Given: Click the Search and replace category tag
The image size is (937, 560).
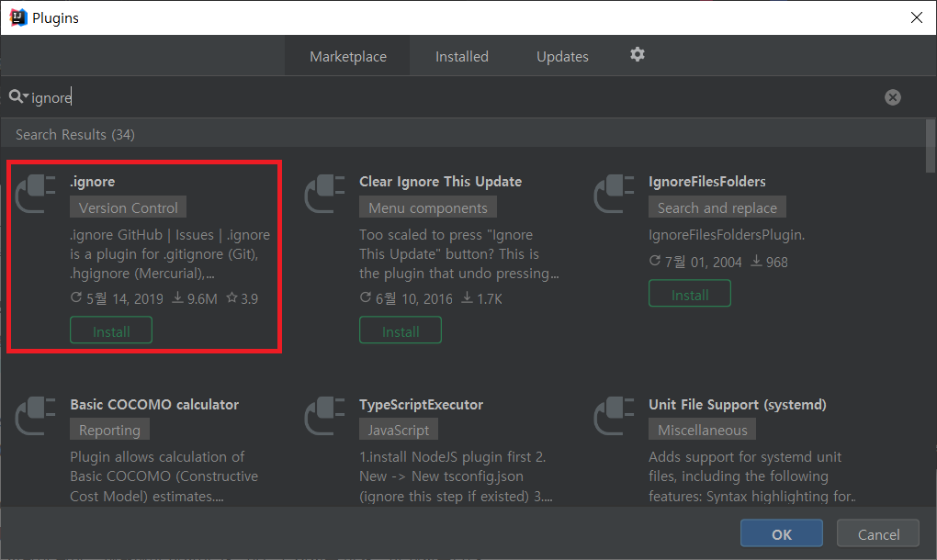Looking at the screenshot, I should (717, 207).
